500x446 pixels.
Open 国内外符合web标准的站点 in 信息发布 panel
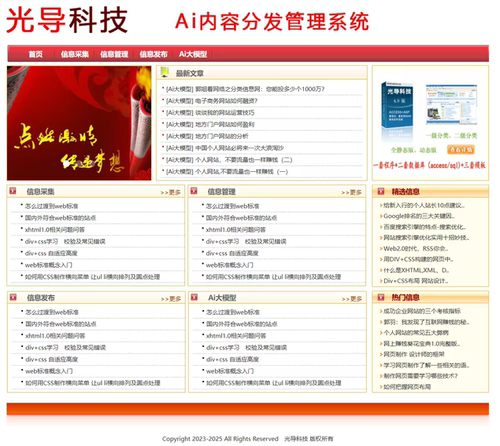[x=61, y=324]
